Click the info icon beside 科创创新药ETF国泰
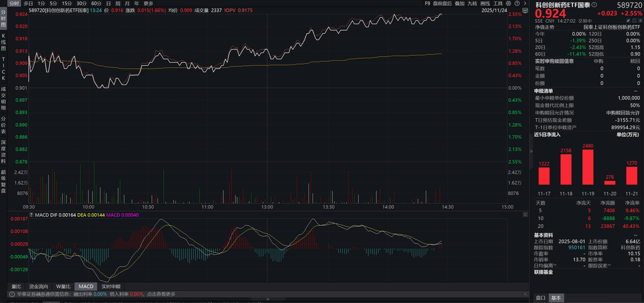This screenshot has height=303, width=644. point(594,4)
